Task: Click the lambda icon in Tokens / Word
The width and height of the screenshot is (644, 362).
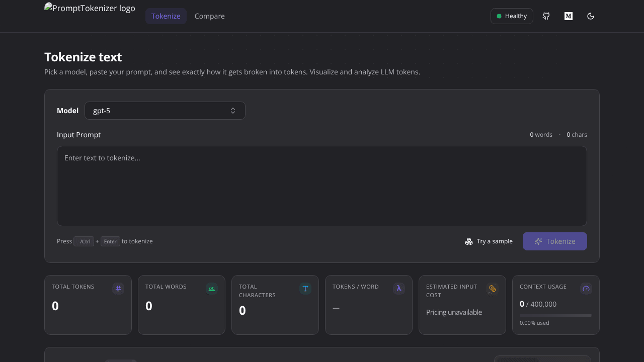Action: point(399,289)
